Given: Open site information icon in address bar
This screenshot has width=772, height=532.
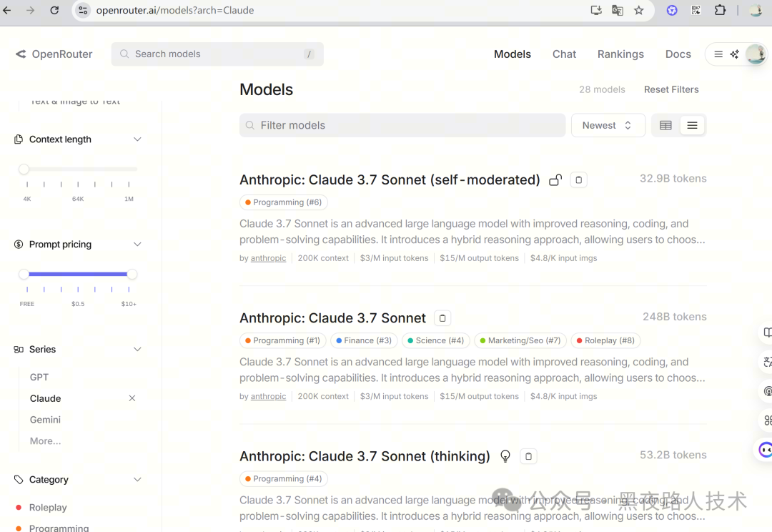Looking at the screenshot, I should (x=83, y=10).
